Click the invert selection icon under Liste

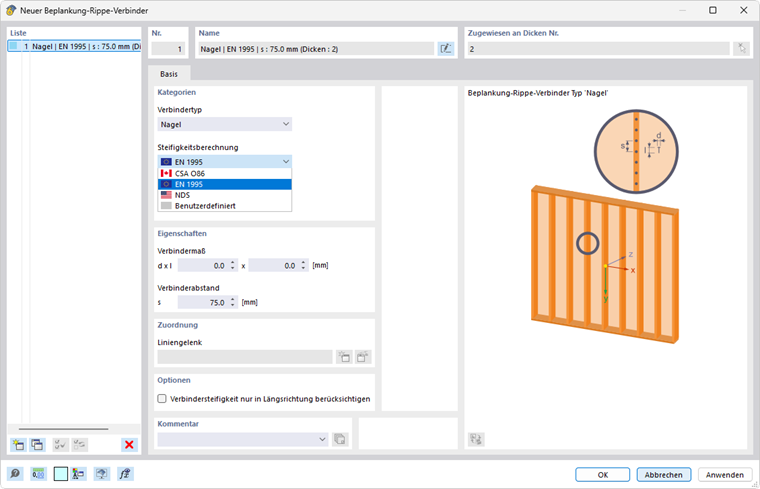79,444
